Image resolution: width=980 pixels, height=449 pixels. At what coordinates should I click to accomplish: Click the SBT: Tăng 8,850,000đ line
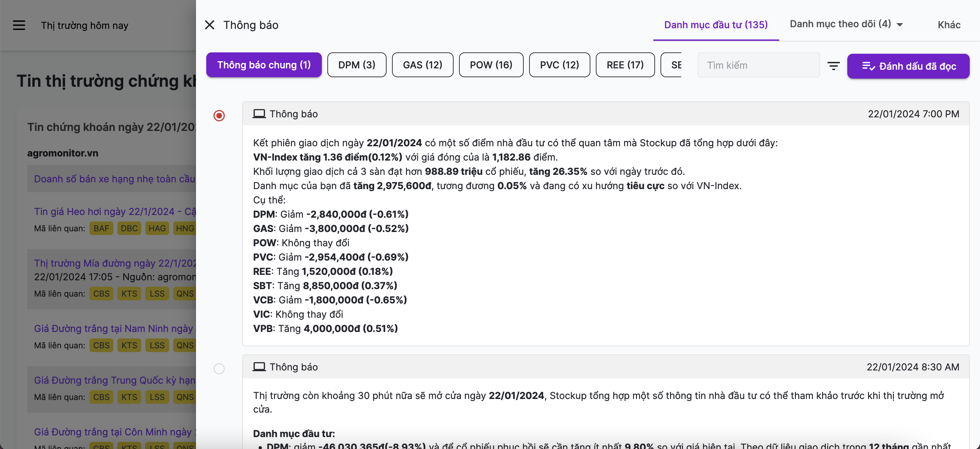[x=325, y=285]
